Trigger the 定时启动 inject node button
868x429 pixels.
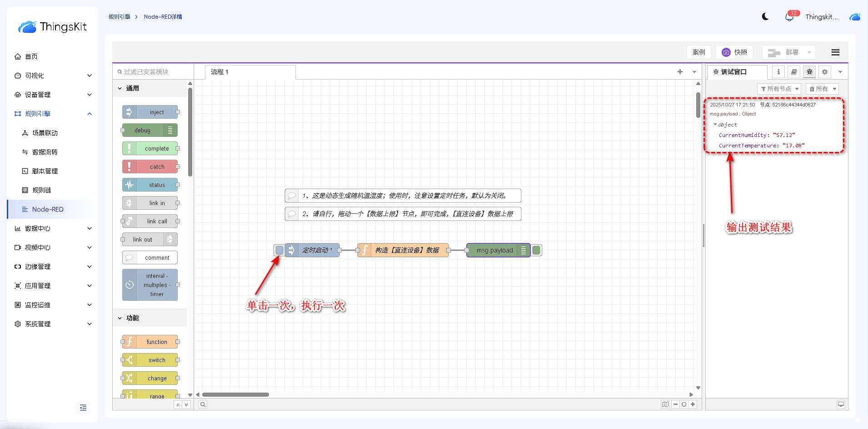tap(279, 250)
